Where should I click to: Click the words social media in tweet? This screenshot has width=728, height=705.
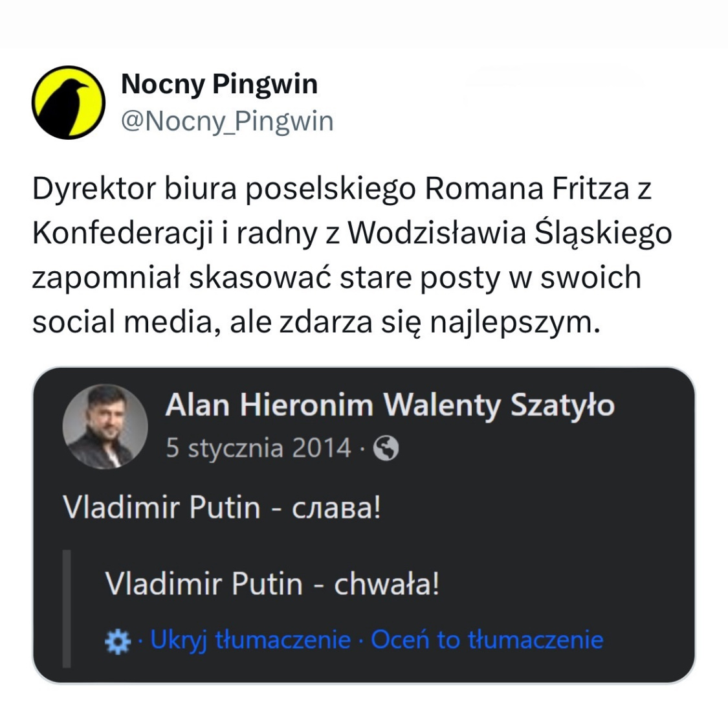click(122, 322)
